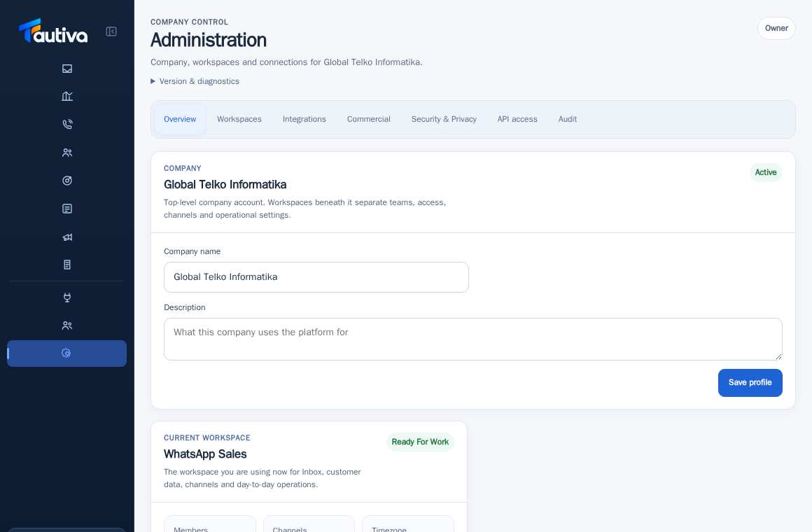Click the Administration page heading
This screenshot has width=812, height=532.
point(209,41)
